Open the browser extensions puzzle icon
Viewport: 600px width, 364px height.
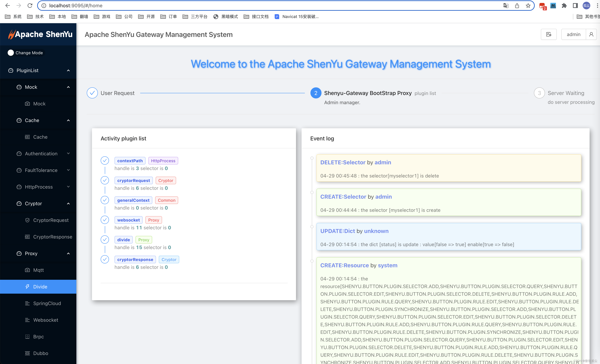(564, 5)
